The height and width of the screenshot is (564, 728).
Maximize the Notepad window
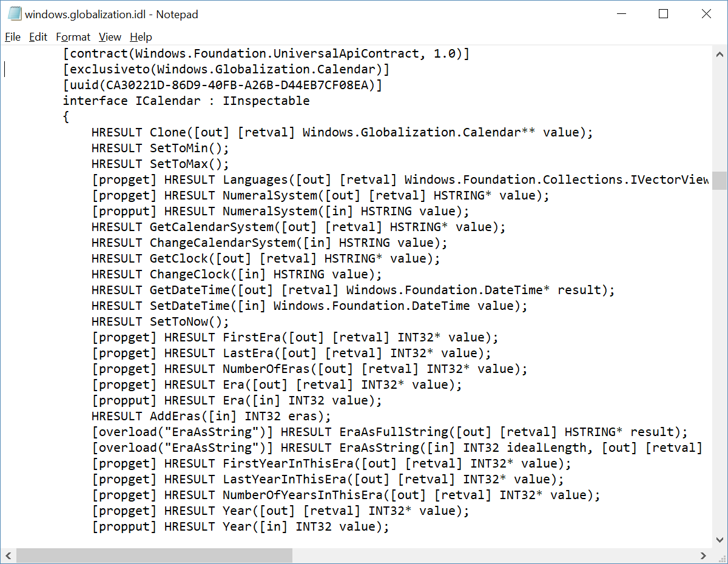coord(664,13)
